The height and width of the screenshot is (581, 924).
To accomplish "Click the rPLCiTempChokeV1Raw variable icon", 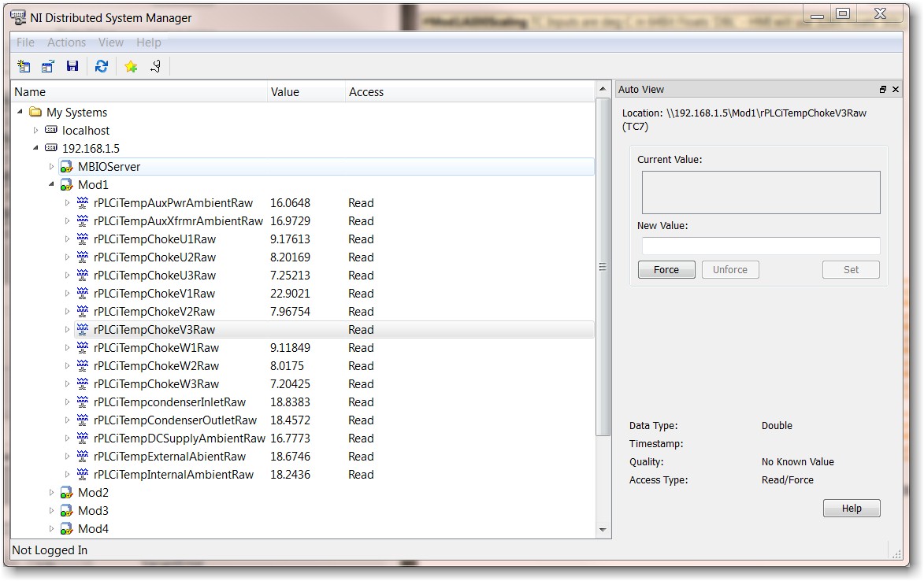I will (83, 293).
